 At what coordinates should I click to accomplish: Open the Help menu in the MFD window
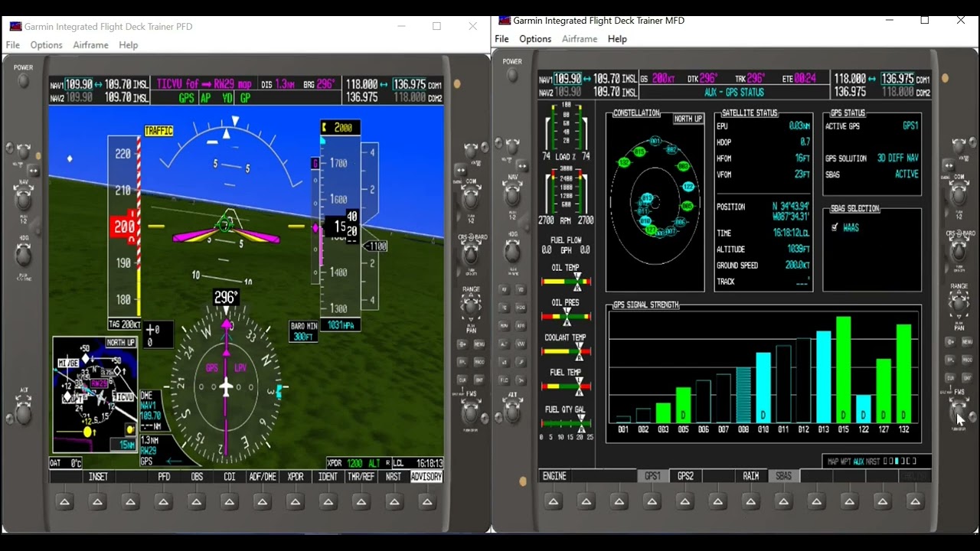point(617,39)
